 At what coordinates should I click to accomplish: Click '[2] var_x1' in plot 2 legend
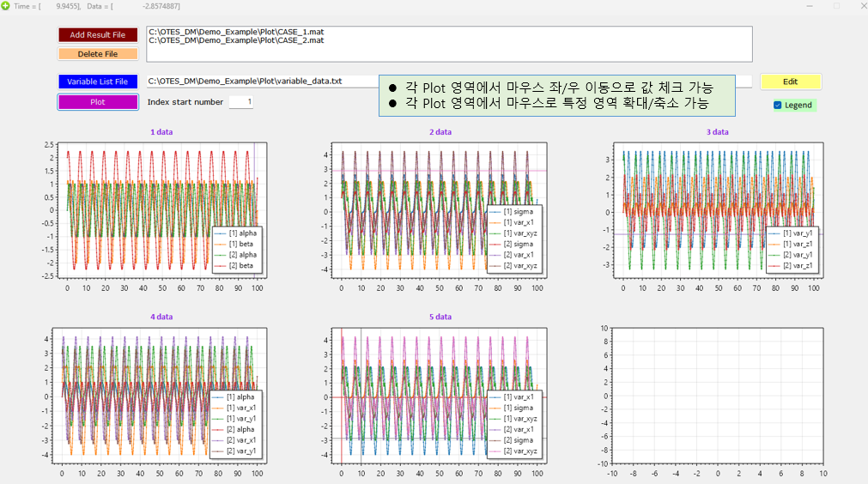(x=519, y=255)
